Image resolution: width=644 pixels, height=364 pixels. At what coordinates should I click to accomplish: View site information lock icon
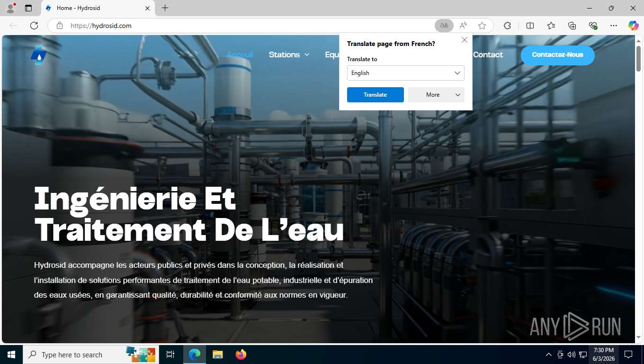coord(60,26)
